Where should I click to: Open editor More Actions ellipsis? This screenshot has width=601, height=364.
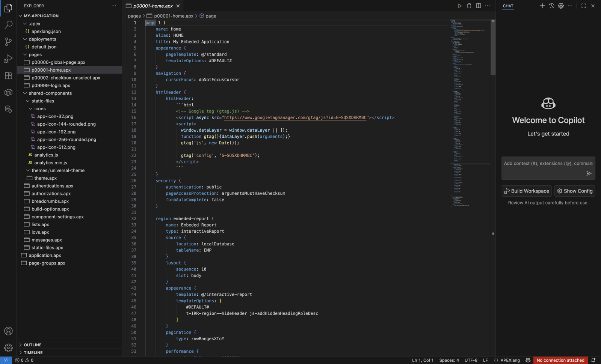pos(488,6)
